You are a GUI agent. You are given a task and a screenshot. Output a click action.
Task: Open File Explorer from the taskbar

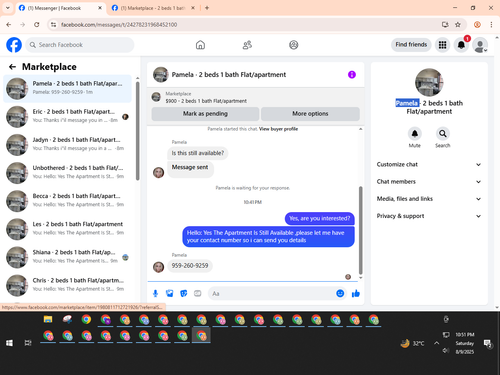coord(48,319)
